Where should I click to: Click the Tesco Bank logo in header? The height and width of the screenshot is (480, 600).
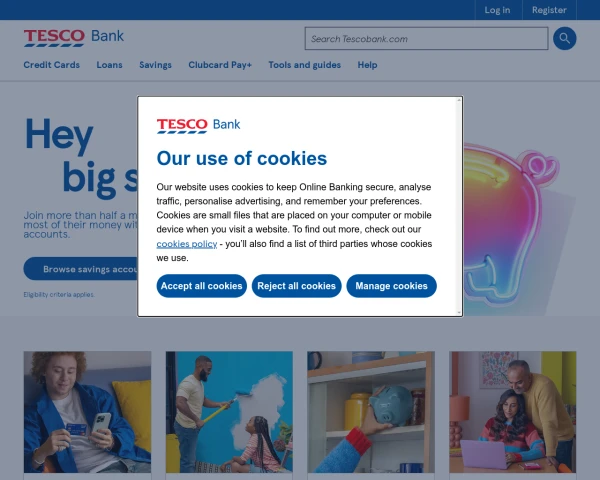click(73, 38)
